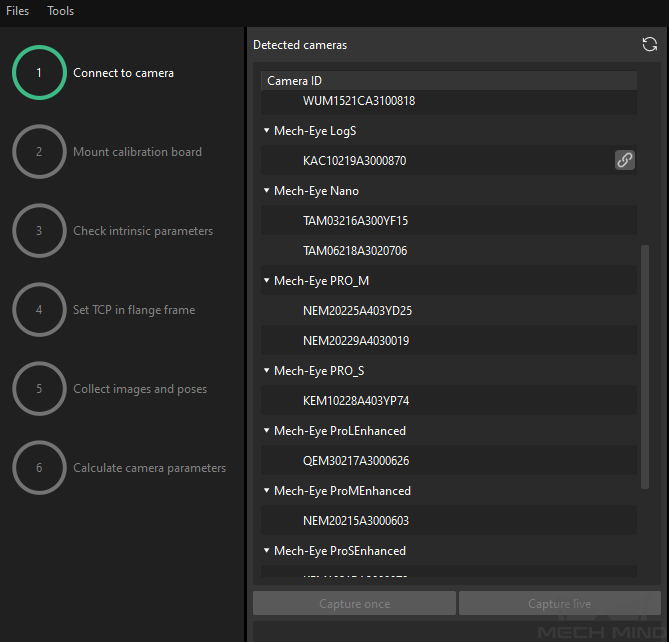
Task: Connect to camera KAC10219A3000870 via link icon
Action: (x=625, y=160)
